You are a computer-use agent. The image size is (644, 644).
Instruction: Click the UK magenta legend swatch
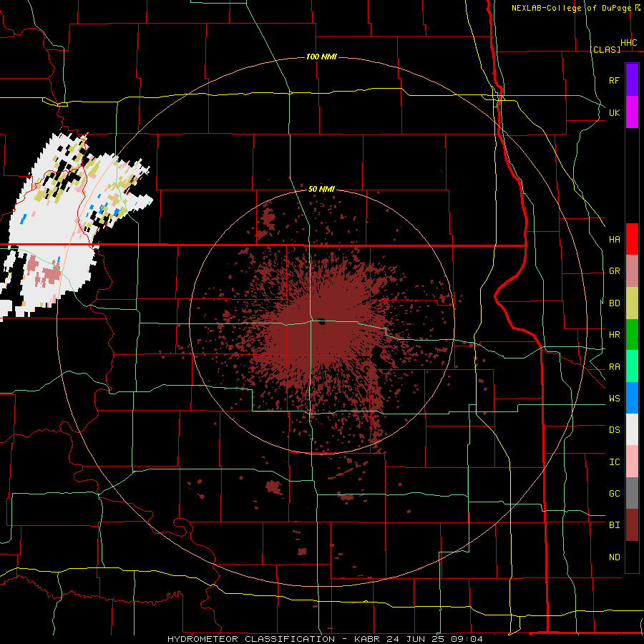[x=632, y=112]
